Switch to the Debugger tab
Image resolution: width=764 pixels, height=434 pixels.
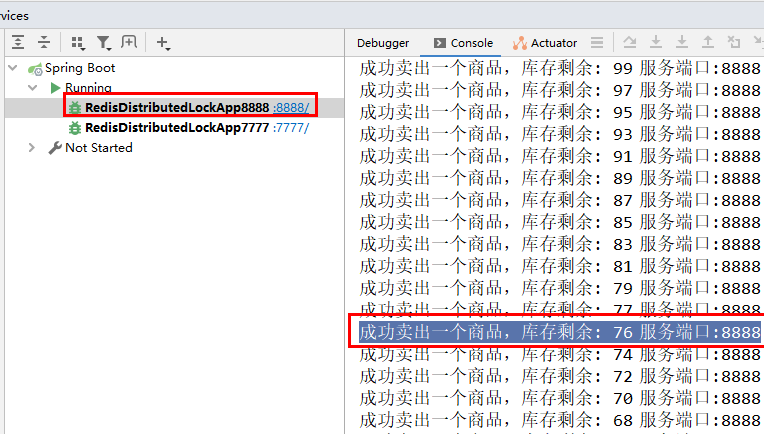point(383,43)
